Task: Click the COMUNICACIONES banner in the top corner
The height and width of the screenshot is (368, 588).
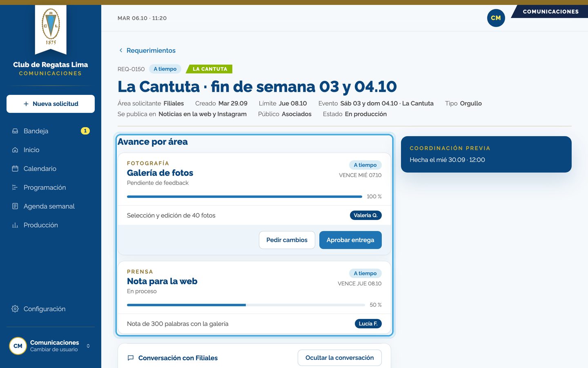Action: pyautogui.click(x=550, y=11)
